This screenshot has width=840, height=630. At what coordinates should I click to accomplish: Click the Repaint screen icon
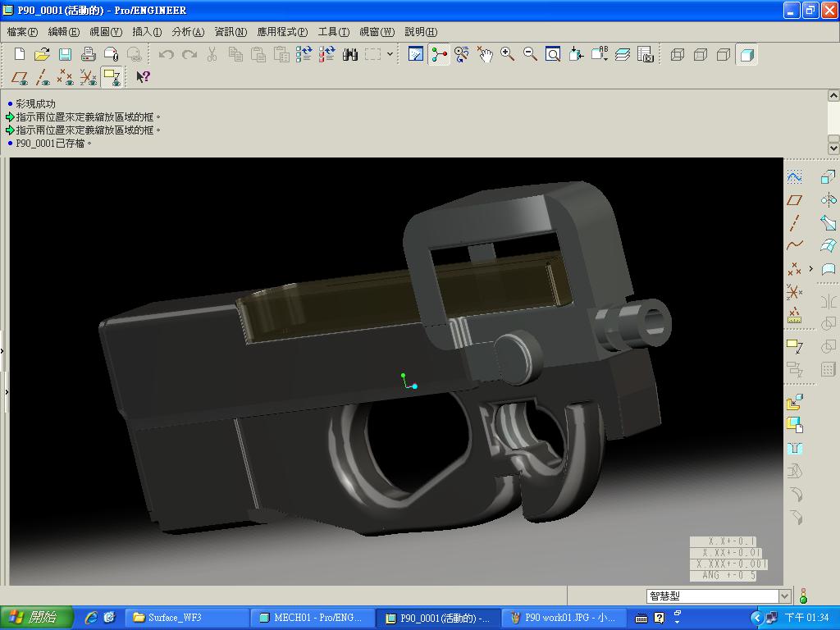416,54
